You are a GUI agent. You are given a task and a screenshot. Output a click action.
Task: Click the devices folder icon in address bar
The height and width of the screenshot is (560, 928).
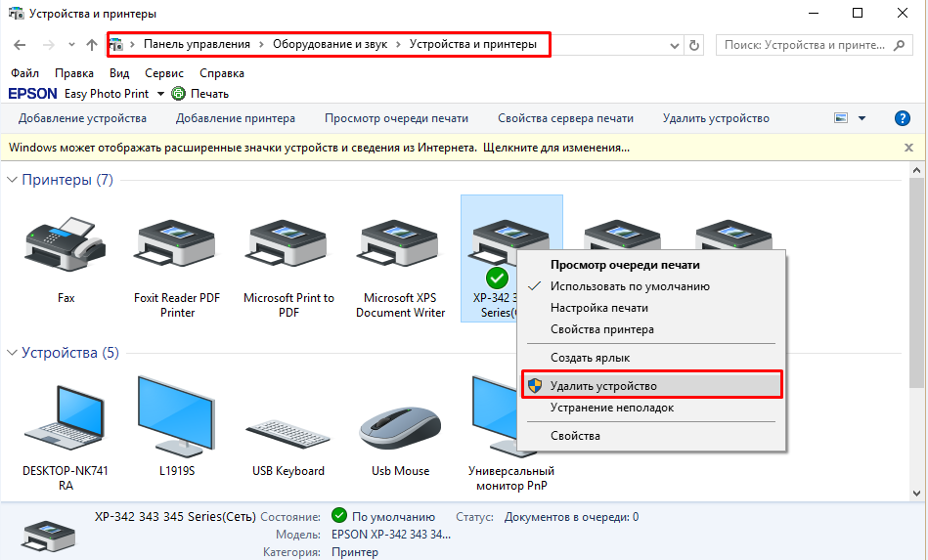pyautogui.click(x=116, y=44)
